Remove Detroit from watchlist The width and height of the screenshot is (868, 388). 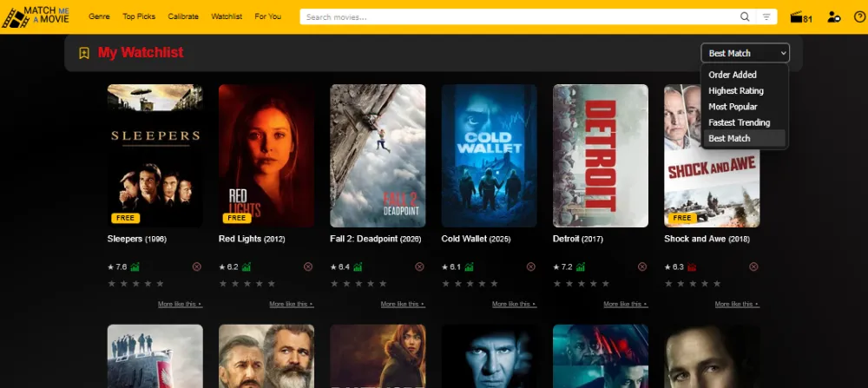coord(642,266)
